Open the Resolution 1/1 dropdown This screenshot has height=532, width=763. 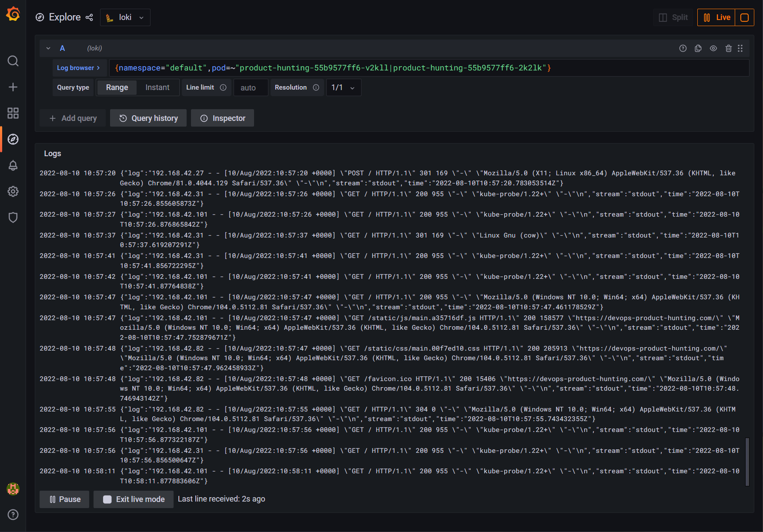click(x=344, y=87)
